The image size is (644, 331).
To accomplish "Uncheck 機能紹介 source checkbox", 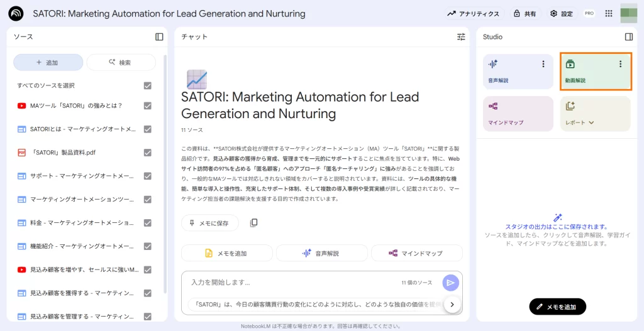I will pos(147,246).
